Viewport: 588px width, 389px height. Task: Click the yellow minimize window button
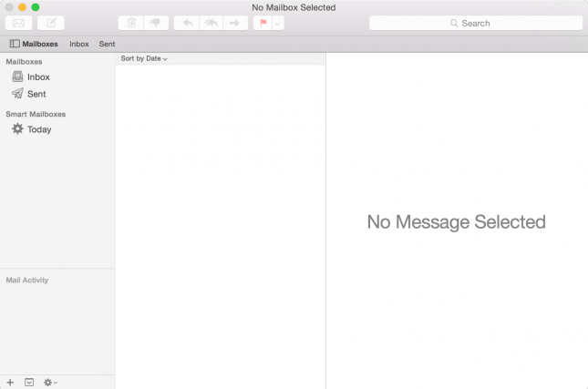pos(22,7)
